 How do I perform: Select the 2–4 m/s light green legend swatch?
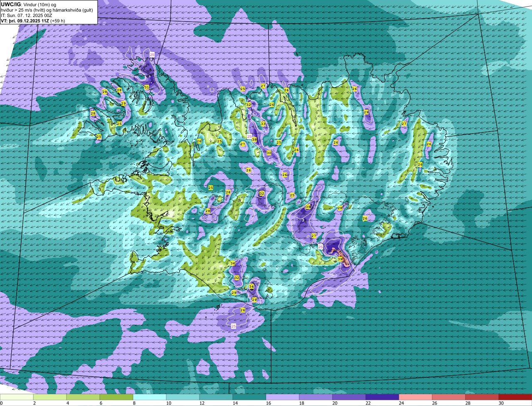click(x=50, y=397)
